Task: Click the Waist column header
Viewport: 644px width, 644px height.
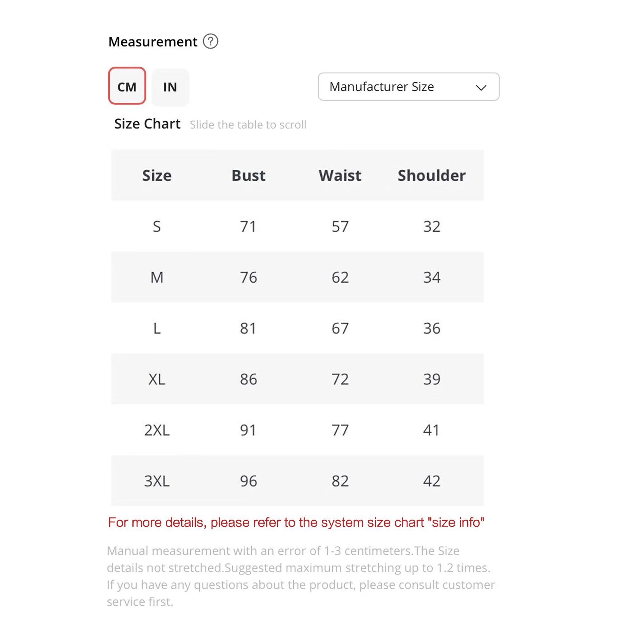Action: [340, 175]
